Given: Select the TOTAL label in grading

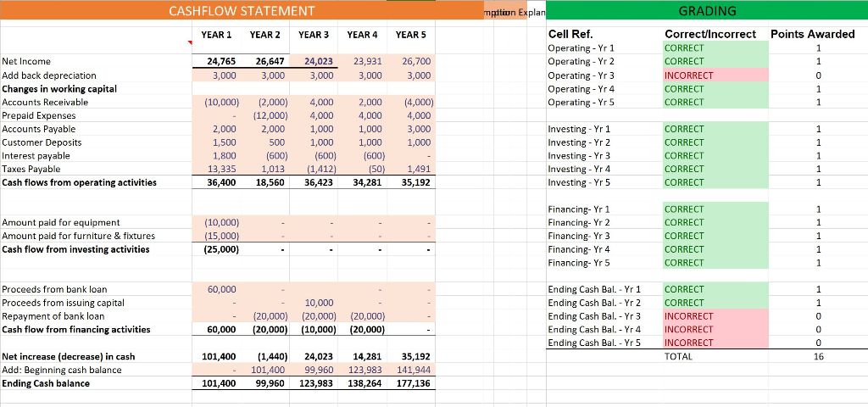Looking at the screenshot, I should pos(678,357).
